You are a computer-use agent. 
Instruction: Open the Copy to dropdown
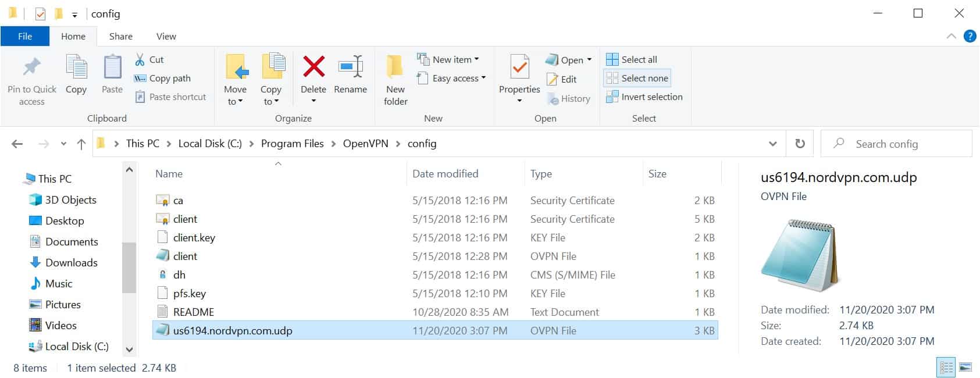point(271,95)
